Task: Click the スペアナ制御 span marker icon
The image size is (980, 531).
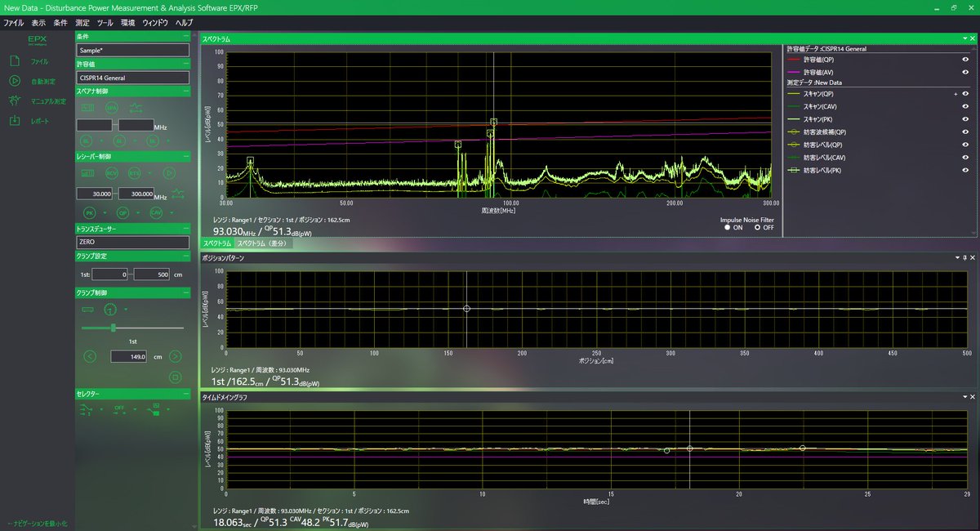Action: [136, 107]
